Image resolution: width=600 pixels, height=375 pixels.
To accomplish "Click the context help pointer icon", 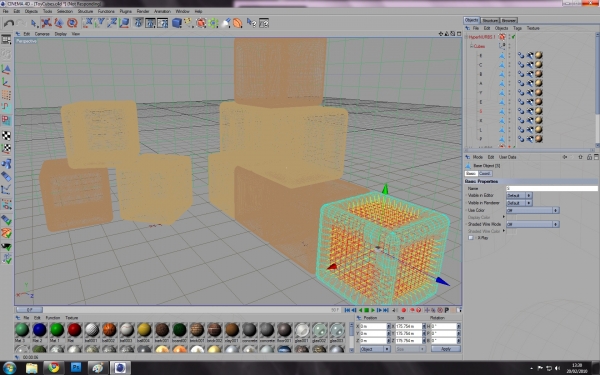I will pos(251,23).
